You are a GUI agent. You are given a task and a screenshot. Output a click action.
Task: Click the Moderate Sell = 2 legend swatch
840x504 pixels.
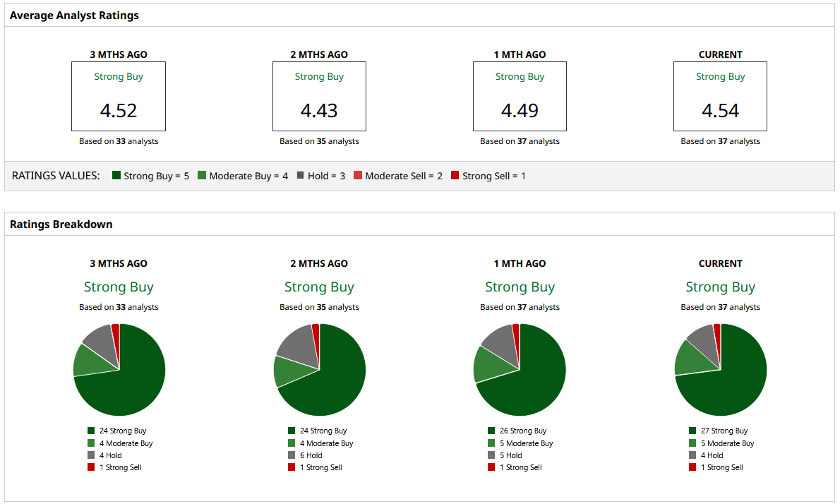click(x=358, y=175)
